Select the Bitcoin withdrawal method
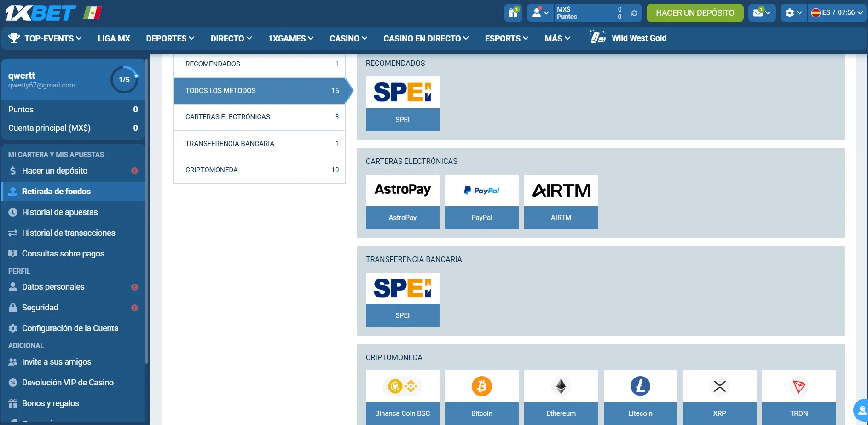Image resolution: width=868 pixels, height=425 pixels. (481, 397)
